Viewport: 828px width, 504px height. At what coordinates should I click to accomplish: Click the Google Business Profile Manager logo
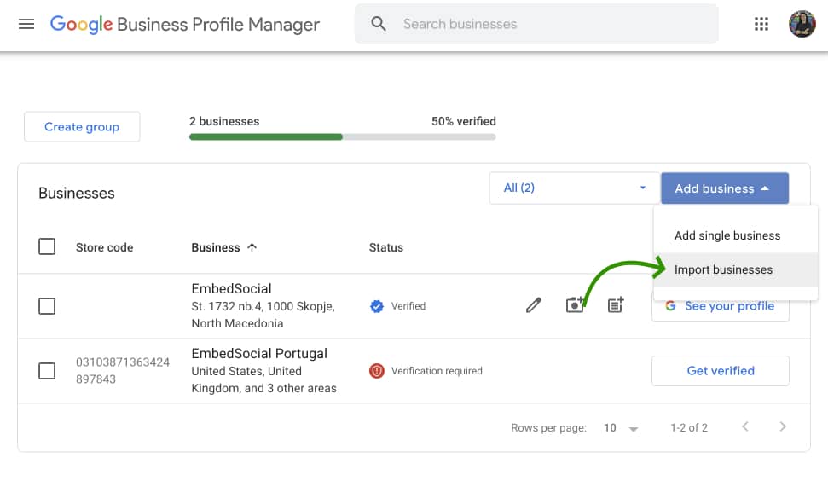(x=185, y=24)
